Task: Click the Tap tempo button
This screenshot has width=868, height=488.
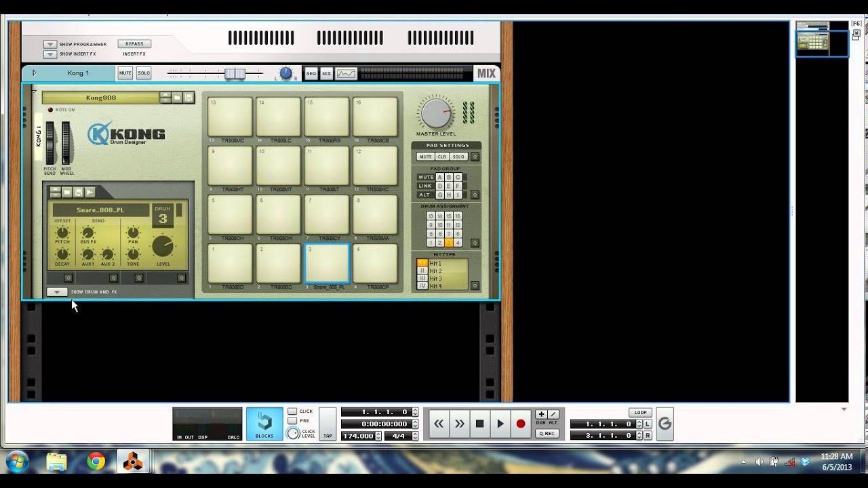Action: click(x=328, y=424)
